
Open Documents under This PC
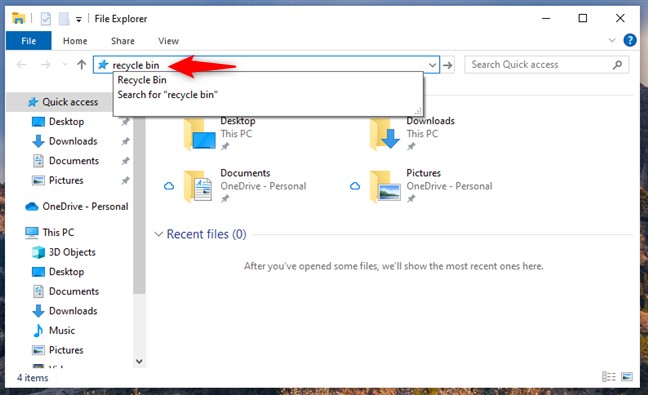pyautogui.click(x=74, y=291)
